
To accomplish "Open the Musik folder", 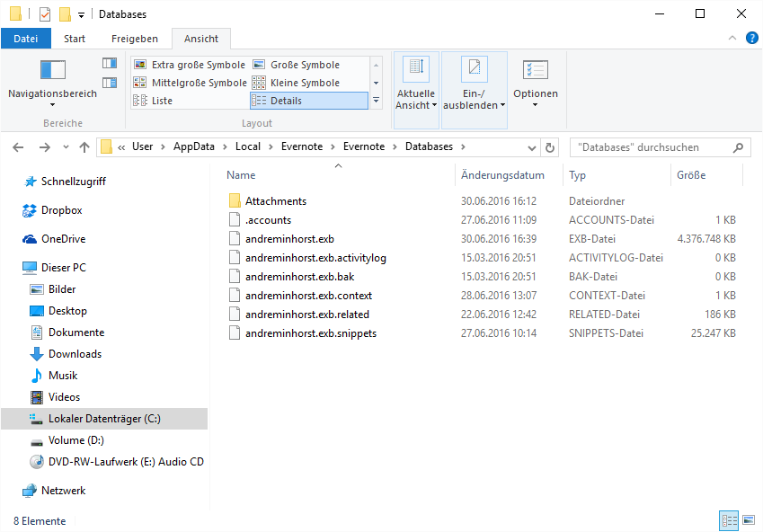I will click(63, 376).
